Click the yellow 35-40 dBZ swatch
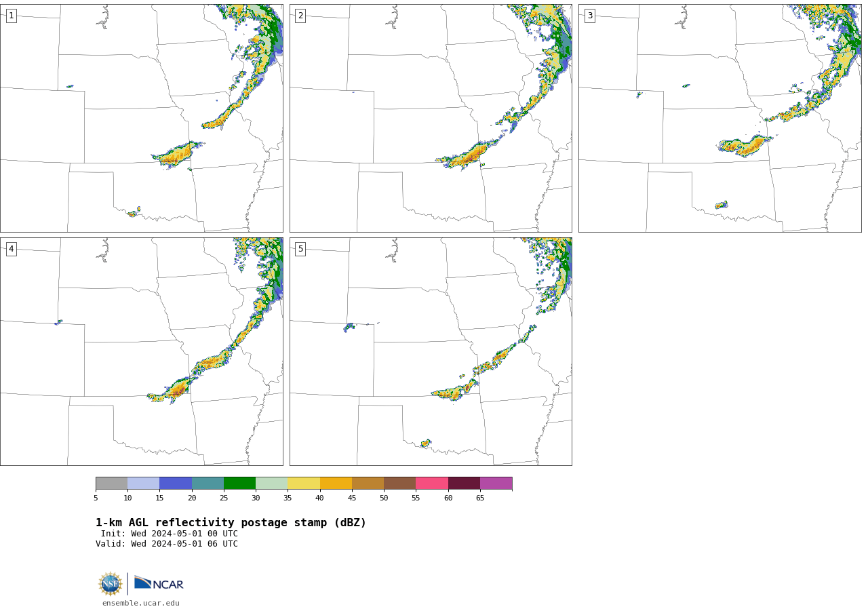 304,484
